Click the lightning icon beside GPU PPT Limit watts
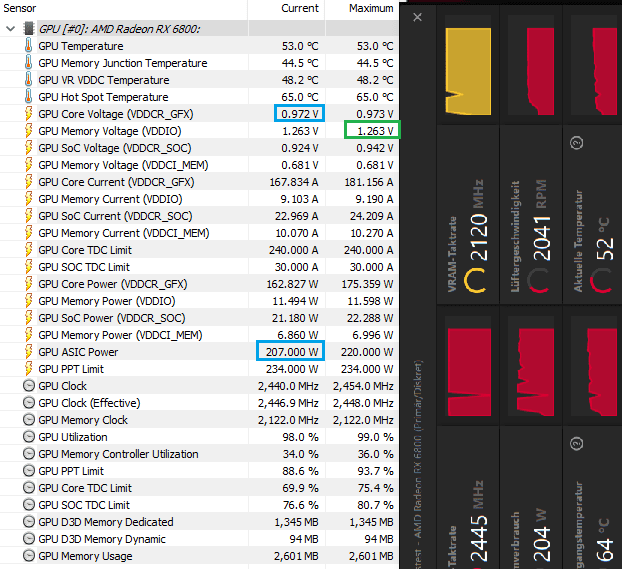The height and width of the screenshot is (569, 622). coord(29,369)
